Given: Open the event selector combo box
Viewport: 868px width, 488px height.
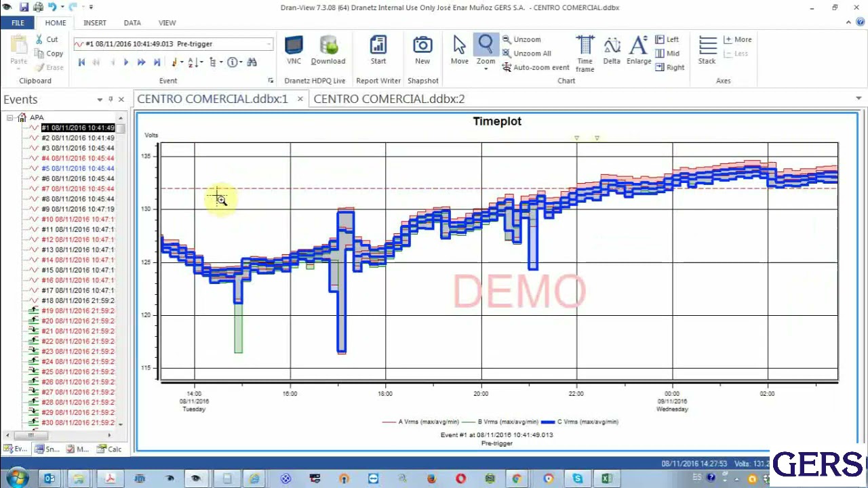Looking at the screenshot, I should click(x=173, y=44).
